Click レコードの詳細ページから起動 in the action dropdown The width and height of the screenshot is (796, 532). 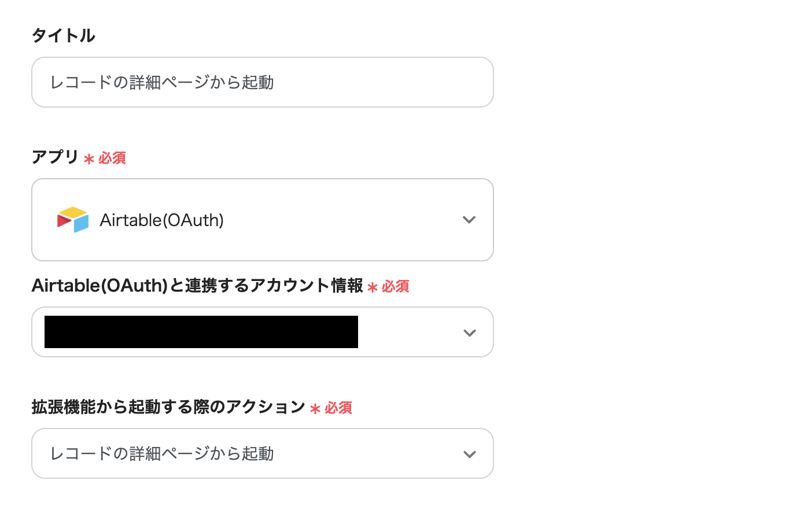(162, 454)
